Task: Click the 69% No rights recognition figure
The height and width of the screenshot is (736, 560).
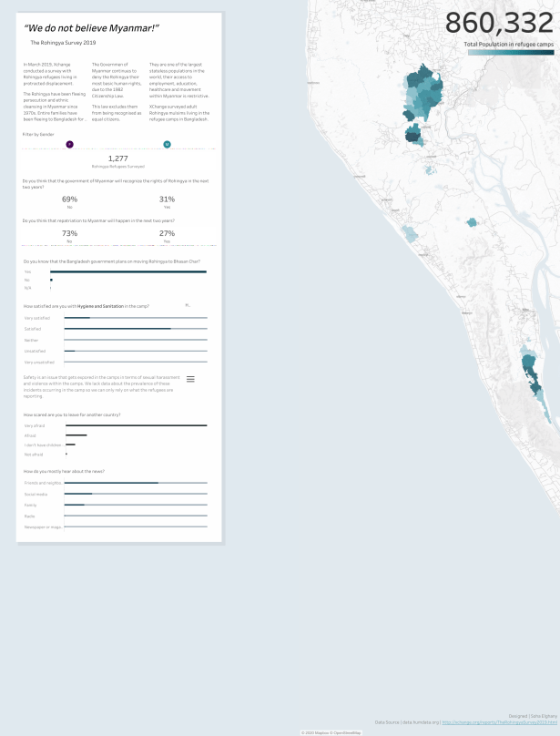Action: click(69, 199)
